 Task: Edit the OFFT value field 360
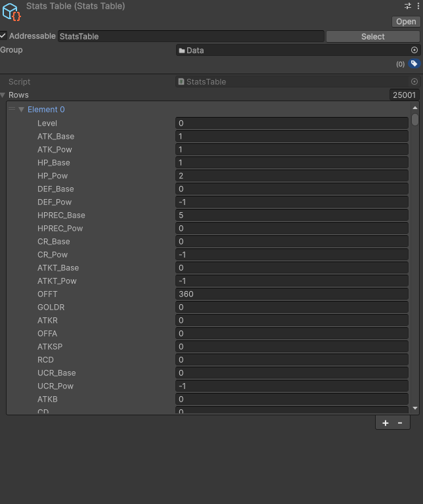tap(292, 294)
